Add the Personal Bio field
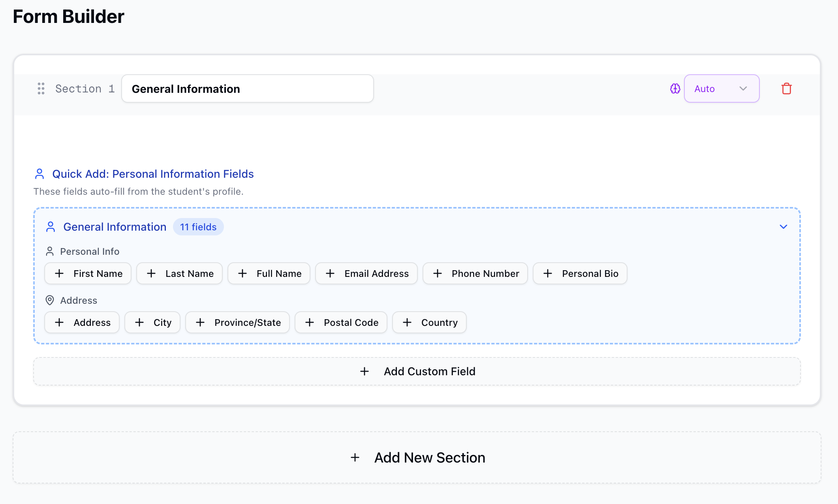The height and width of the screenshot is (504, 838). coord(580,273)
